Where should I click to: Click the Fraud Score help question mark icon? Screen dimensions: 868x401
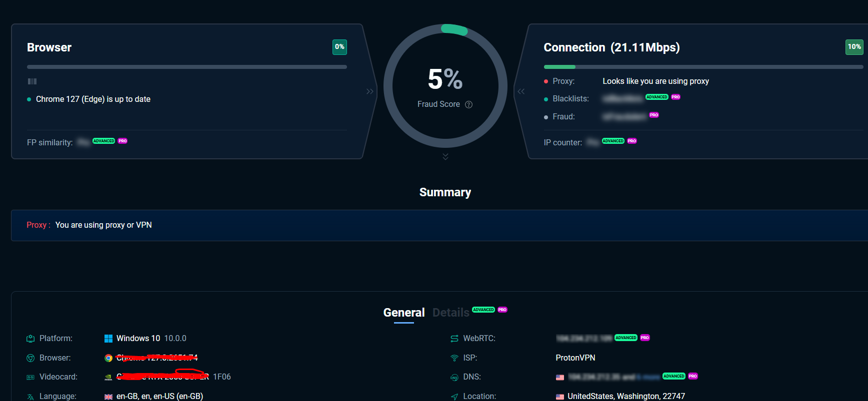(468, 104)
